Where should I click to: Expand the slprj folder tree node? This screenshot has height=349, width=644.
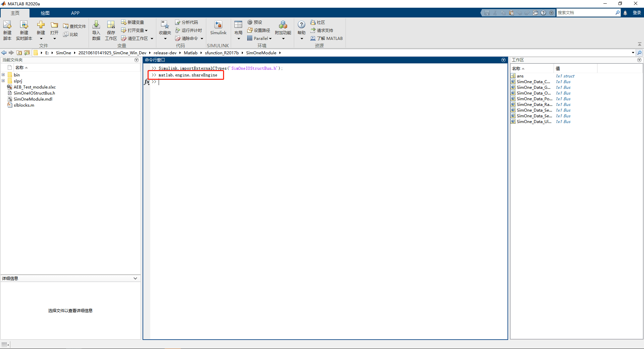(x=3, y=81)
